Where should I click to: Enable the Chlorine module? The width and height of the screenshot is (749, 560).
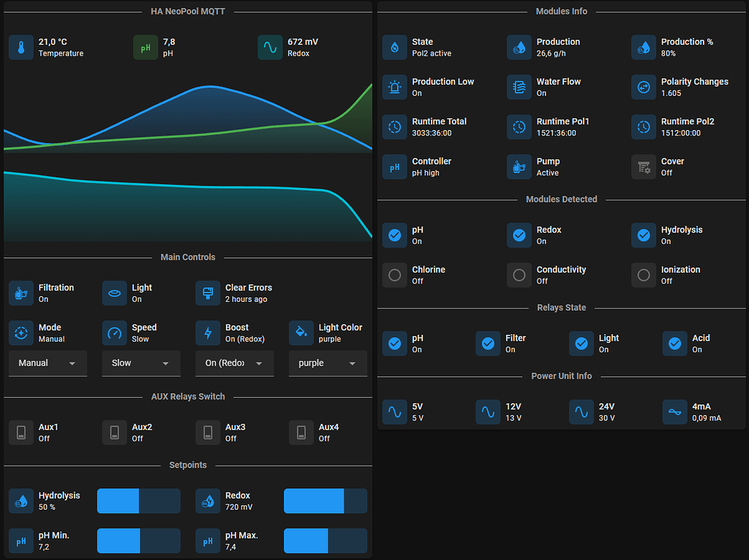(x=395, y=275)
